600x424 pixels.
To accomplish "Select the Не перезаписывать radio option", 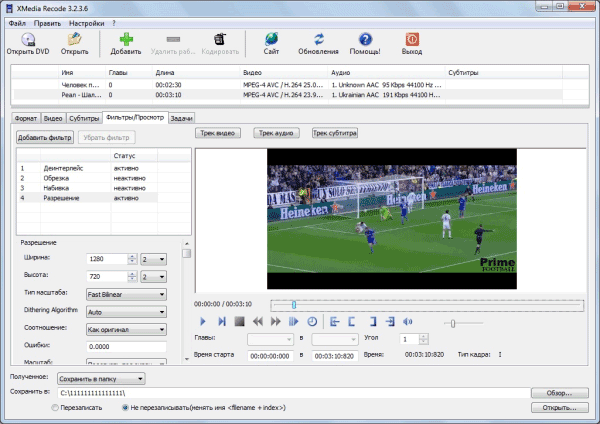I will tap(123, 408).
